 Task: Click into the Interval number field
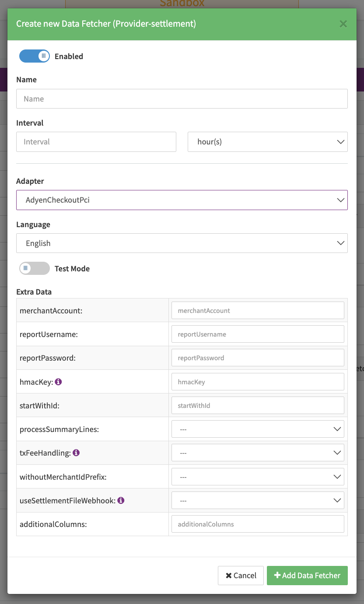96,142
